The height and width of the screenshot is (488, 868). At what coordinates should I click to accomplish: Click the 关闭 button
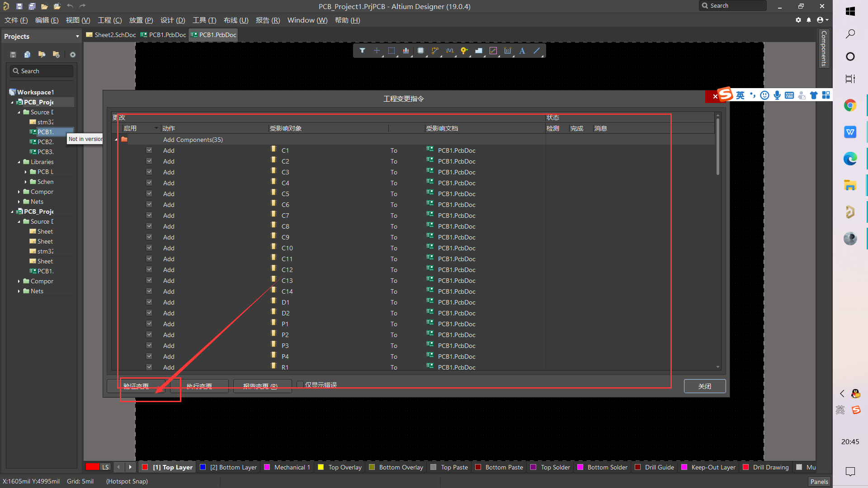(704, 386)
